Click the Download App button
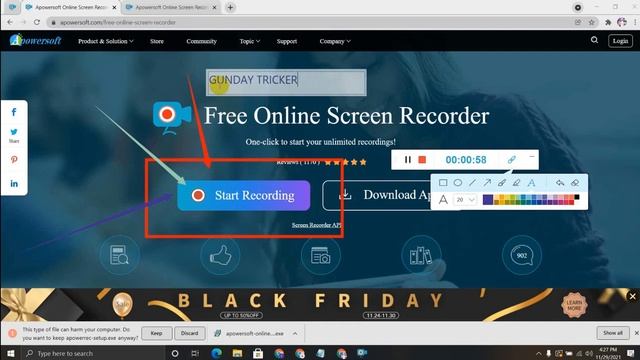Image resolution: width=640 pixels, height=360 pixels. (x=376, y=196)
